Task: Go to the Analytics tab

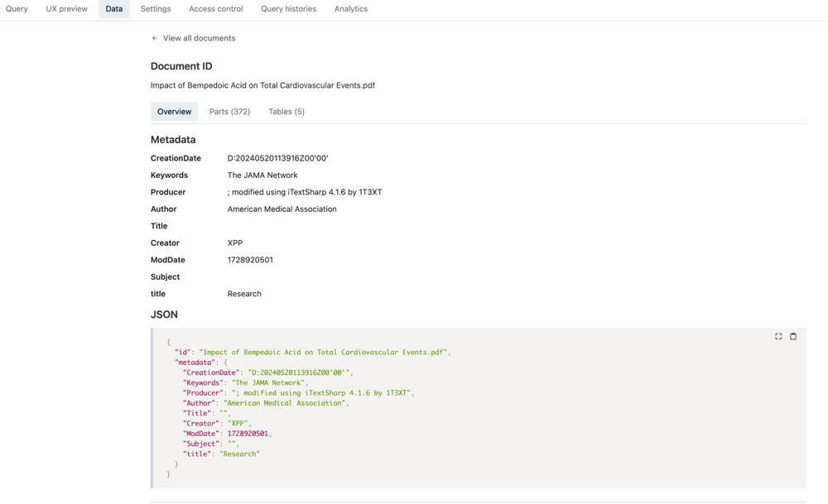Action: pos(350,8)
